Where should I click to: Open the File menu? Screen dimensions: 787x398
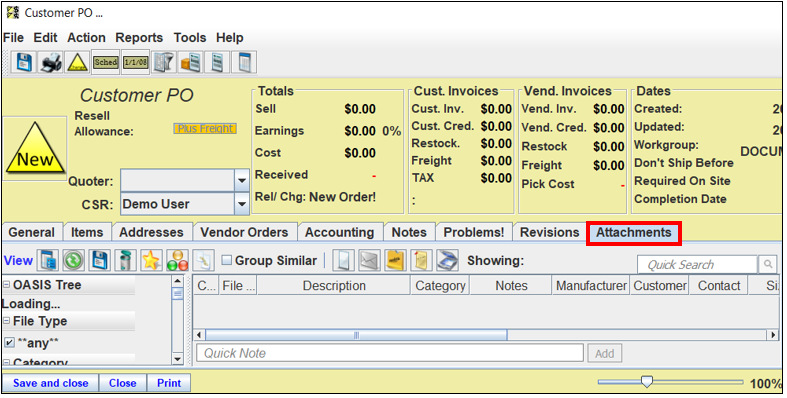pos(13,38)
